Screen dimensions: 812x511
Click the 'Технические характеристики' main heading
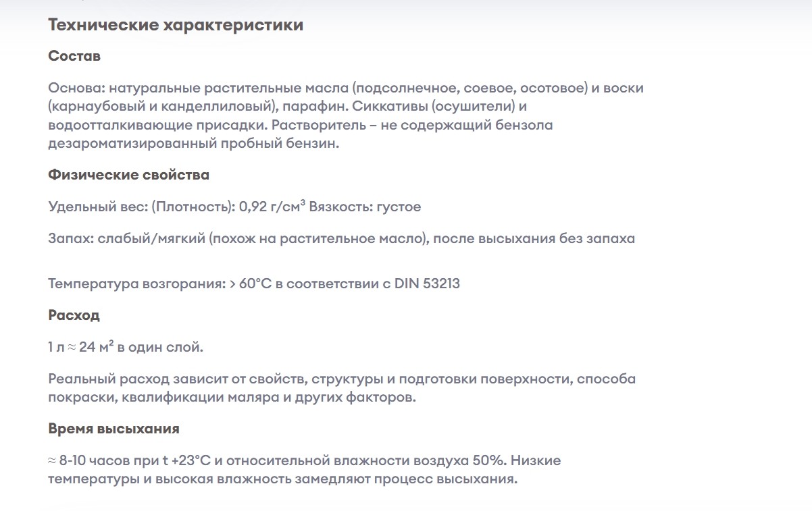click(176, 26)
